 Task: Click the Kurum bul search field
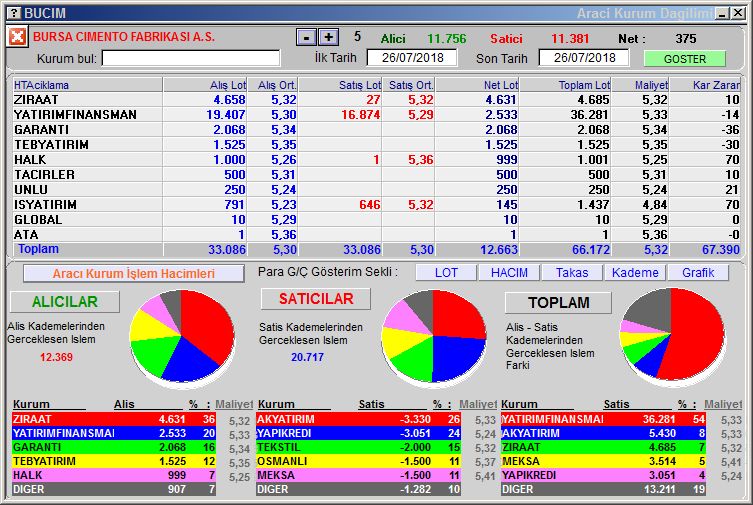click(191, 59)
